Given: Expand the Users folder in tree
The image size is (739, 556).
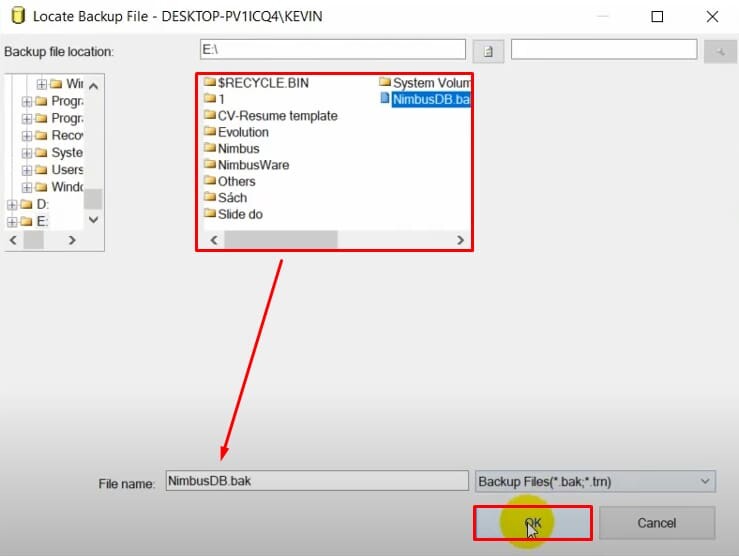Looking at the screenshot, I should (x=27, y=170).
